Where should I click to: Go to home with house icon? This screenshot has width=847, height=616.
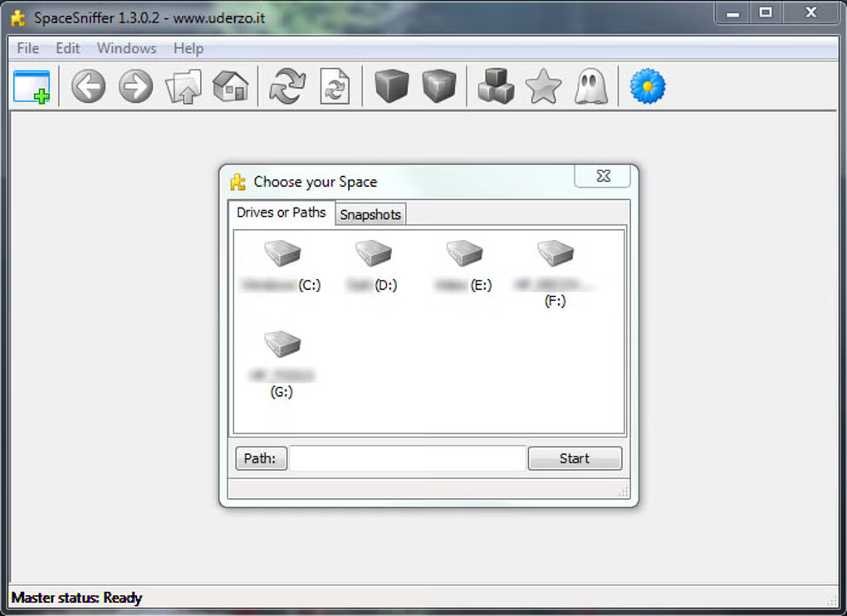pyautogui.click(x=231, y=86)
